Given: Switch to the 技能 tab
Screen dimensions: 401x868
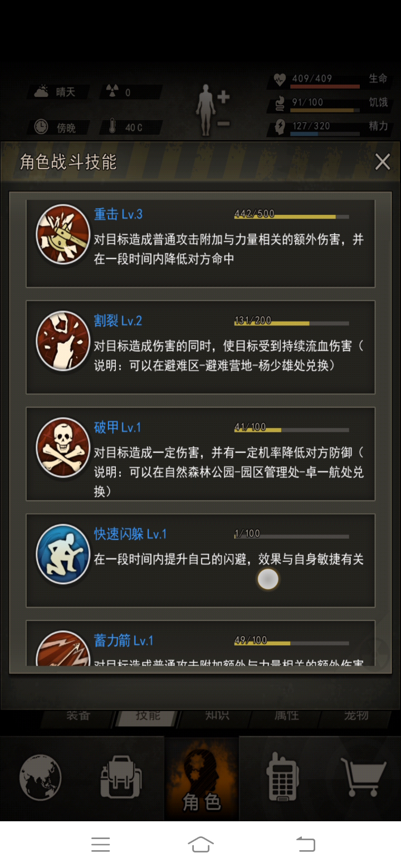Looking at the screenshot, I should click(x=148, y=716).
